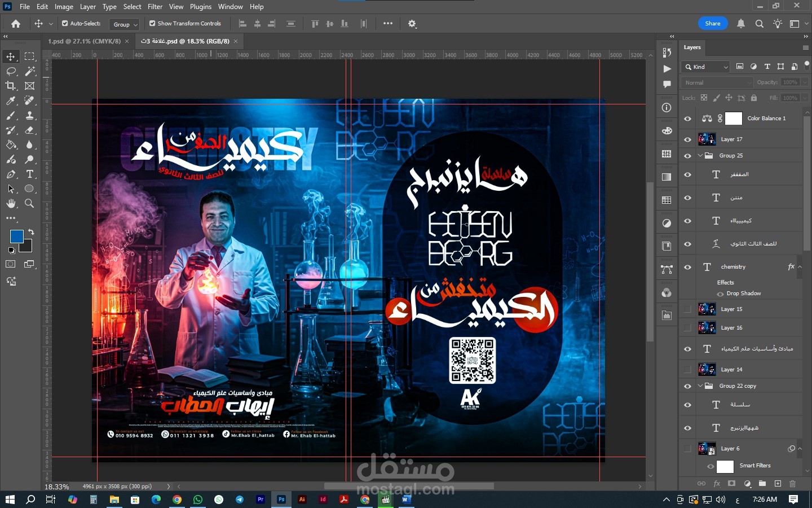This screenshot has width=812, height=508.
Task: Open the workspace switcher dropdown
Action: pyautogui.click(x=798, y=24)
